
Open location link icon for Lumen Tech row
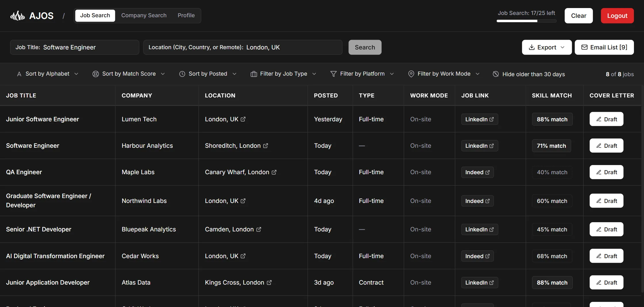tap(243, 119)
